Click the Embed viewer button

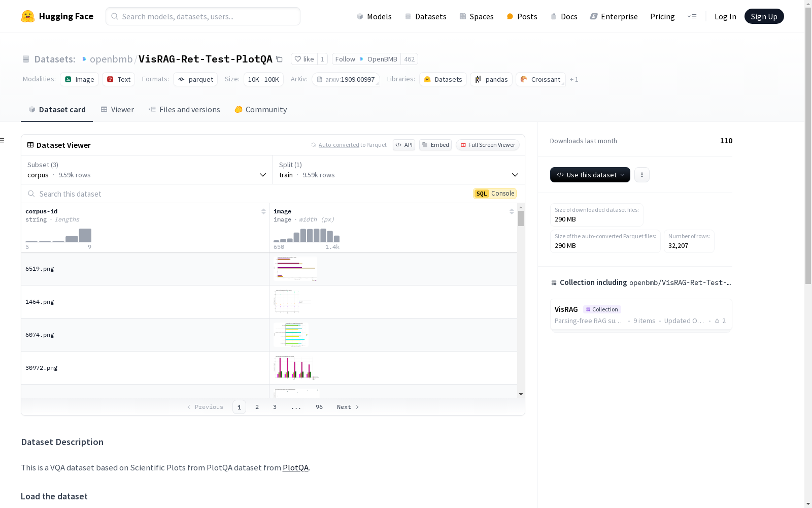pyautogui.click(x=435, y=145)
